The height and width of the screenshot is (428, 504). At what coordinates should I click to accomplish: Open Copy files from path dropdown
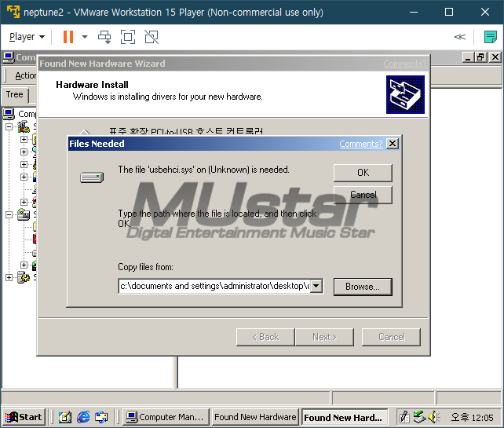316,286
